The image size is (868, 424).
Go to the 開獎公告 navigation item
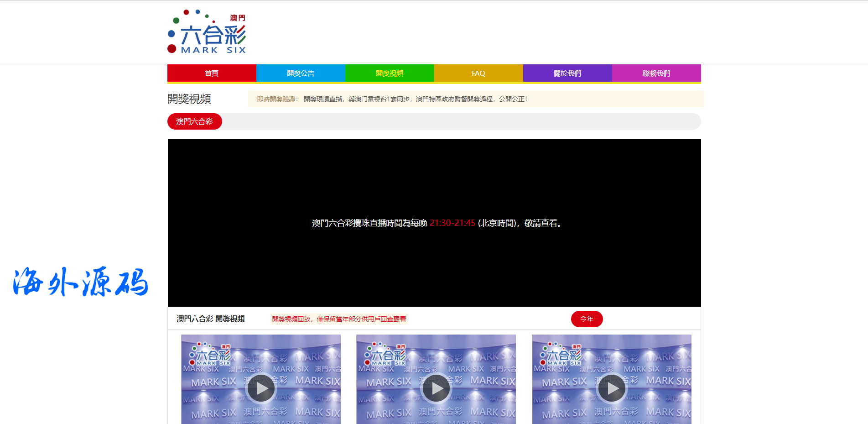pyautogui.click(x=301, y=73)
